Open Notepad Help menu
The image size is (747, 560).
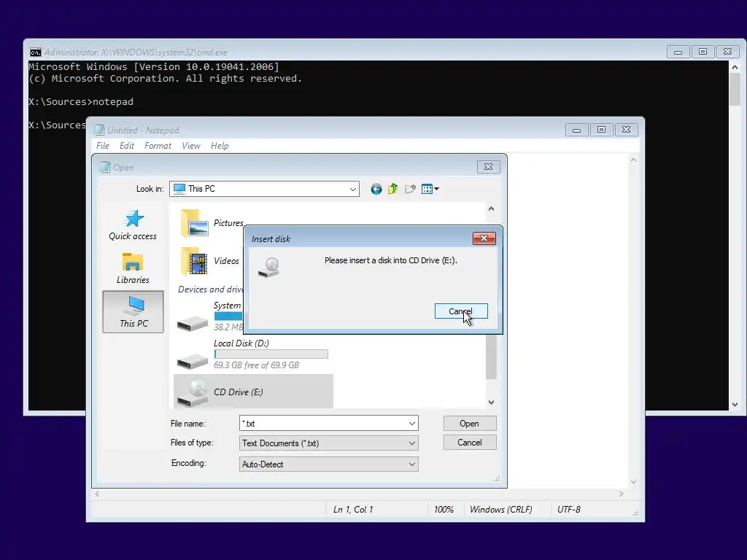pyautogui.click(x=220, y=146)
